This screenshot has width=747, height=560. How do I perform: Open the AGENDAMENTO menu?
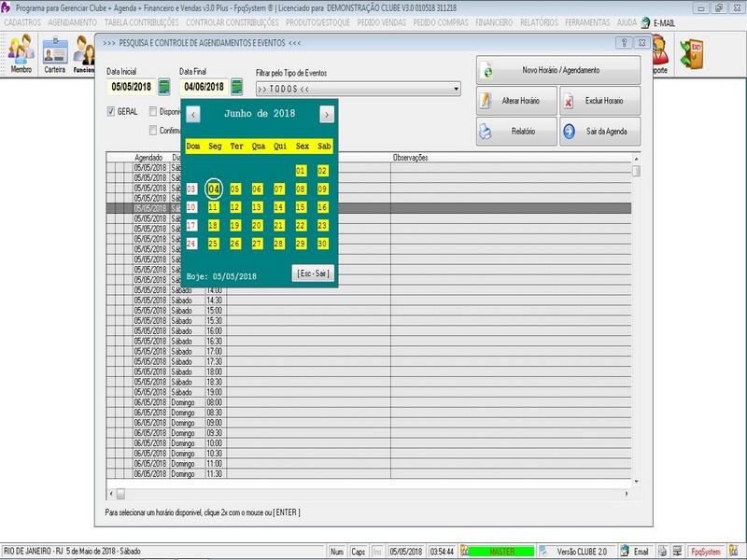[73, 22]
